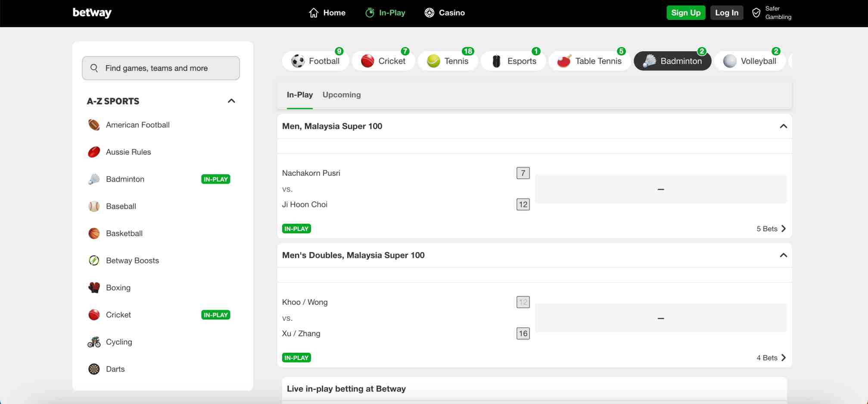The width and height of the screenshot is (868, 404).
Task: Switch to the Upcoming tab
Action: [342, 95]
